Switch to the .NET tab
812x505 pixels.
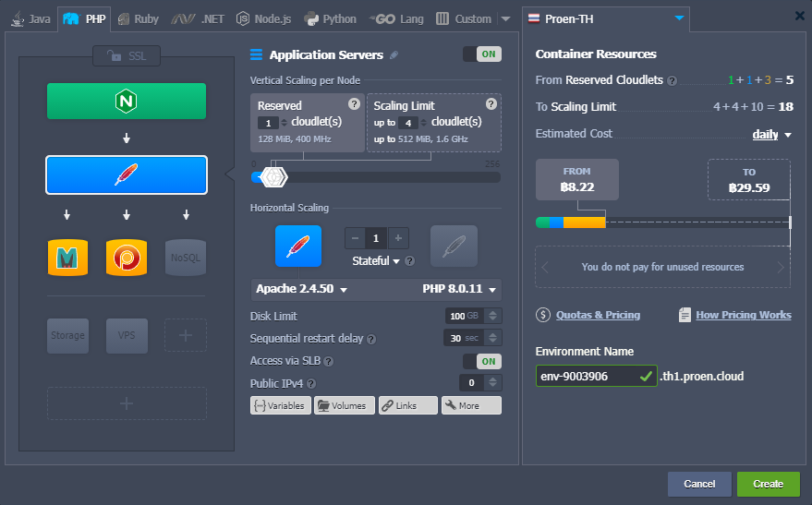coord(198,19)
